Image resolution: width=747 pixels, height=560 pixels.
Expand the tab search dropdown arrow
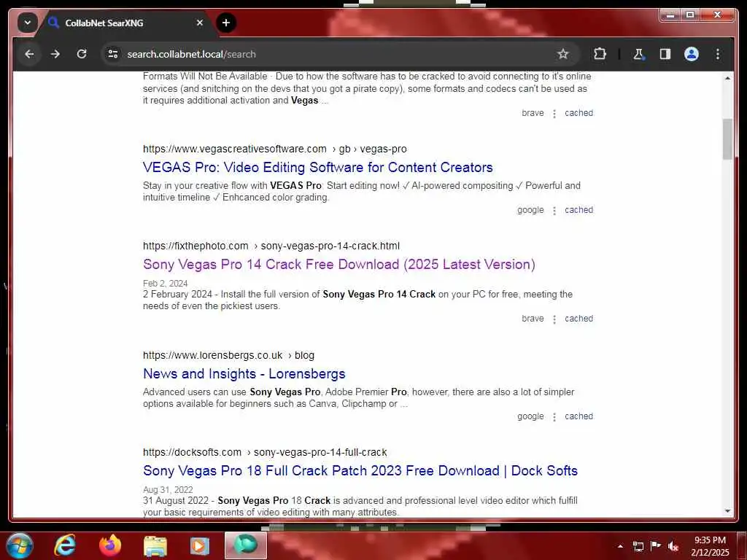[28, 23]
